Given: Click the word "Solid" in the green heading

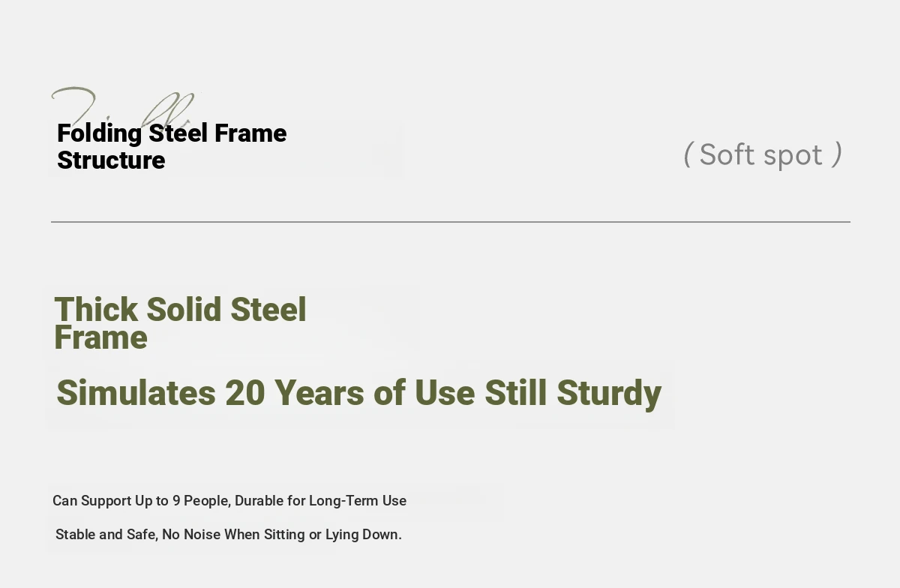Looking at the screenshot, I should point(184,310).
